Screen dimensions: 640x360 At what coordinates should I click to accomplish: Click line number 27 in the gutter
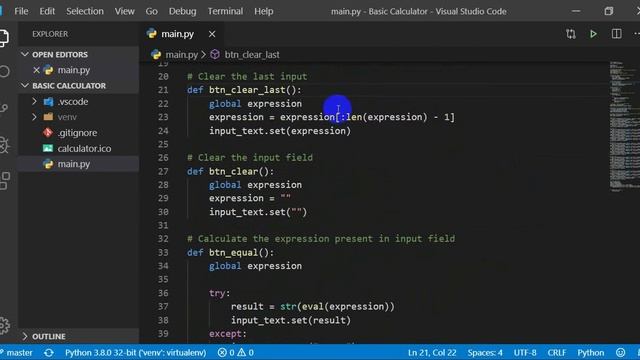(x=163, y=171)
